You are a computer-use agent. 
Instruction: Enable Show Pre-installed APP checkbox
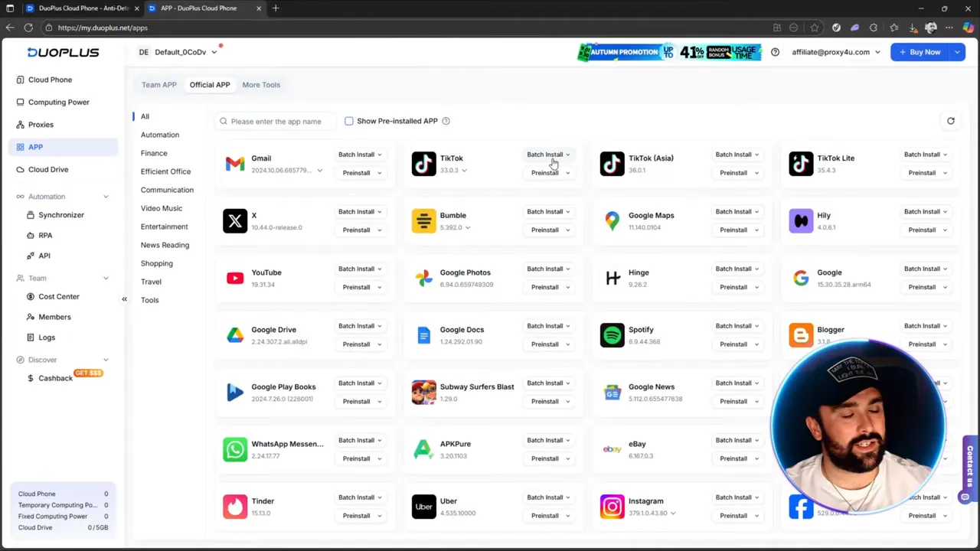[349, 121]
